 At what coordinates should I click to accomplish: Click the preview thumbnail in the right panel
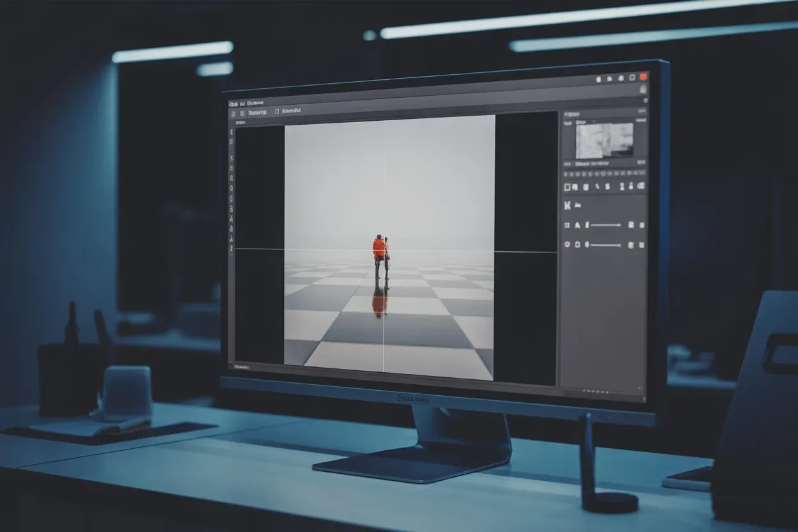coord(604,141)
